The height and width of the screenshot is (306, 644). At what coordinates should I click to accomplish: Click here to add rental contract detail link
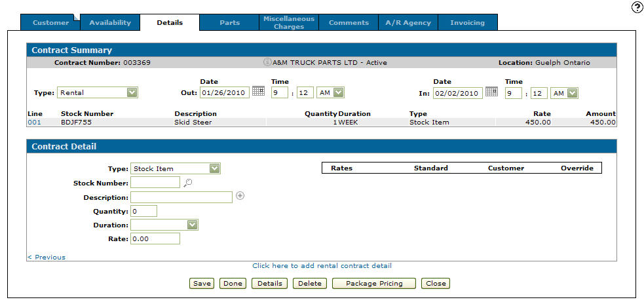[x=322, y=266]
